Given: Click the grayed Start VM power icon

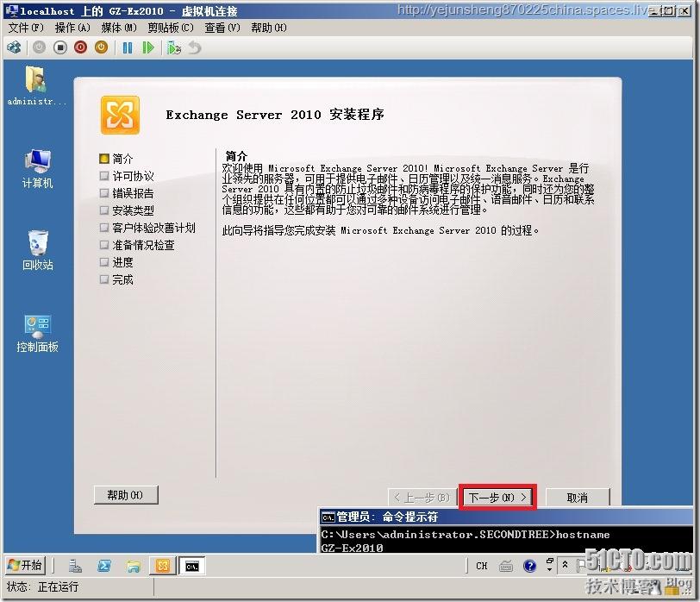Looking at the screenshot, I should tap(39, 47).
